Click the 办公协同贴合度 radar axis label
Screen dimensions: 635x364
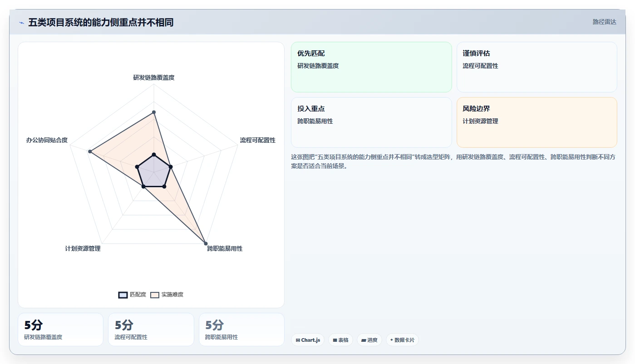[47, 140]
